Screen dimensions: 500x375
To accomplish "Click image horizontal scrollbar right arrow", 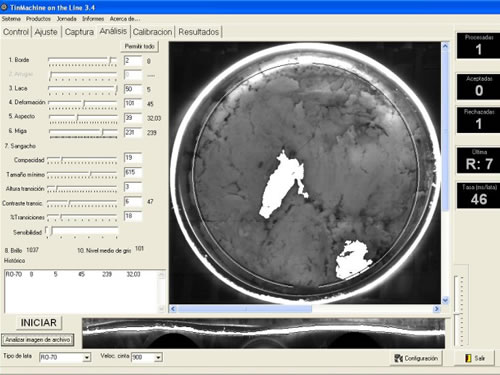I will coord(436,309).
